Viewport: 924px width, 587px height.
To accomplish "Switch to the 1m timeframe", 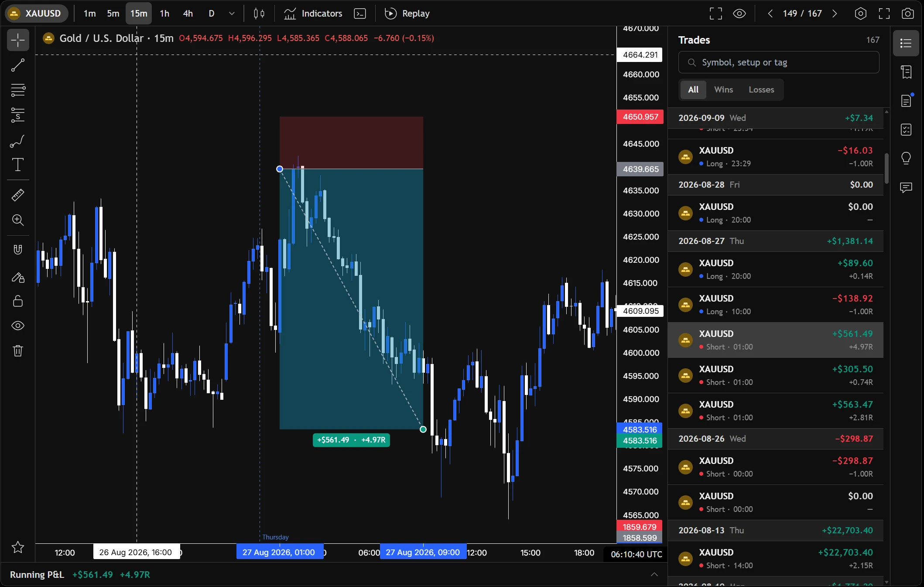I will tap(89, 14).
